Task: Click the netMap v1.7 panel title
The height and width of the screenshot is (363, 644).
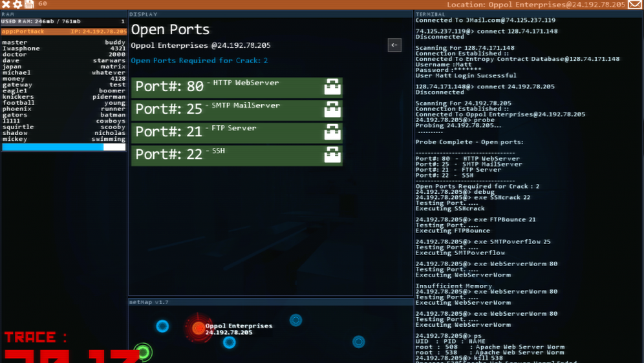Action: click(x=149, y=302)
